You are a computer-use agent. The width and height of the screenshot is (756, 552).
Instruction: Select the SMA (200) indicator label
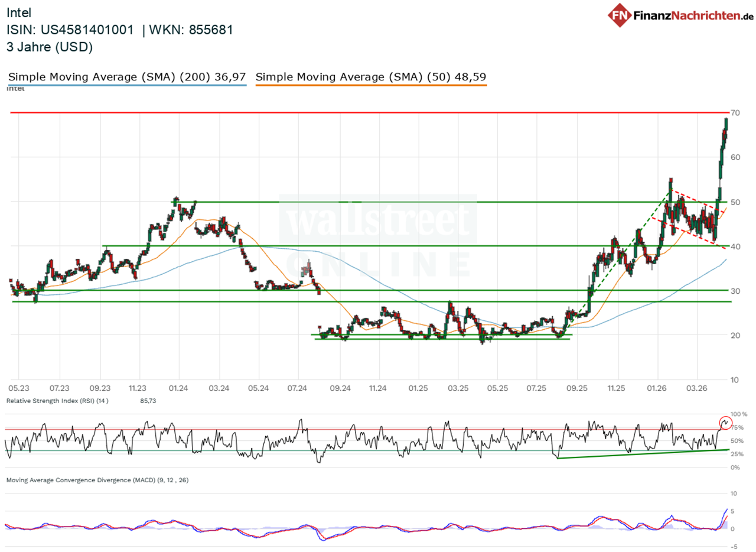coord(127,76)
